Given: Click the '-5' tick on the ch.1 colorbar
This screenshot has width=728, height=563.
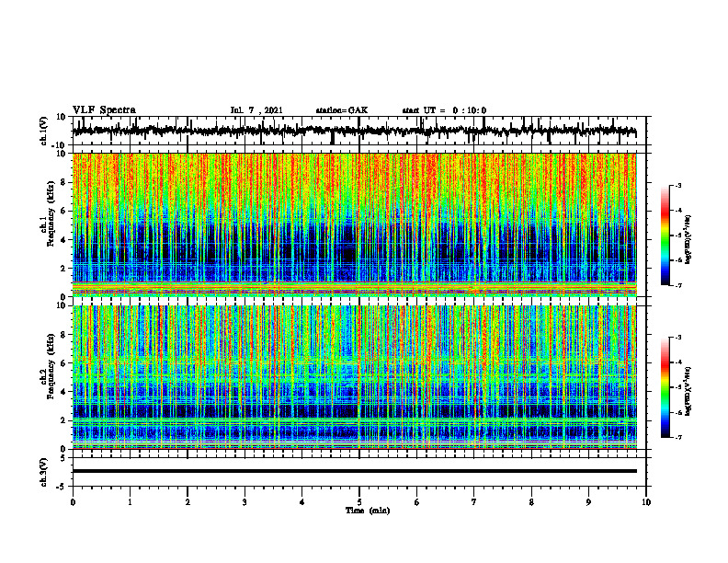Looking at the screenshot, I should 677,236.
